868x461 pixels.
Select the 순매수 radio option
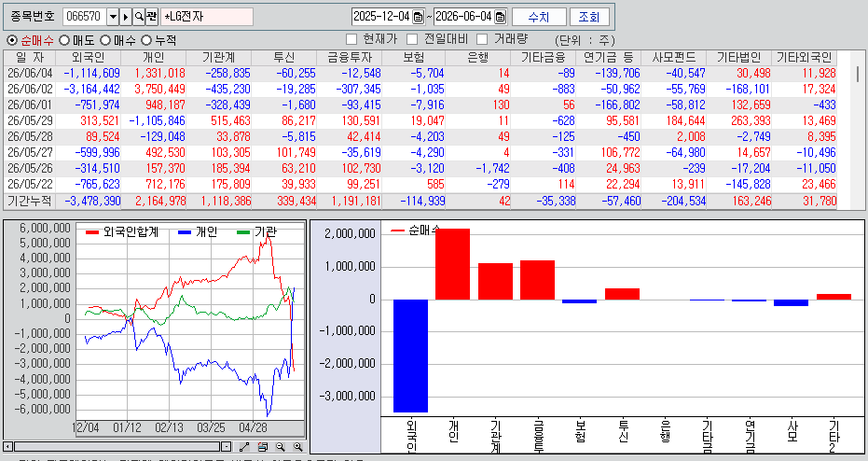(x=12, y=40)
